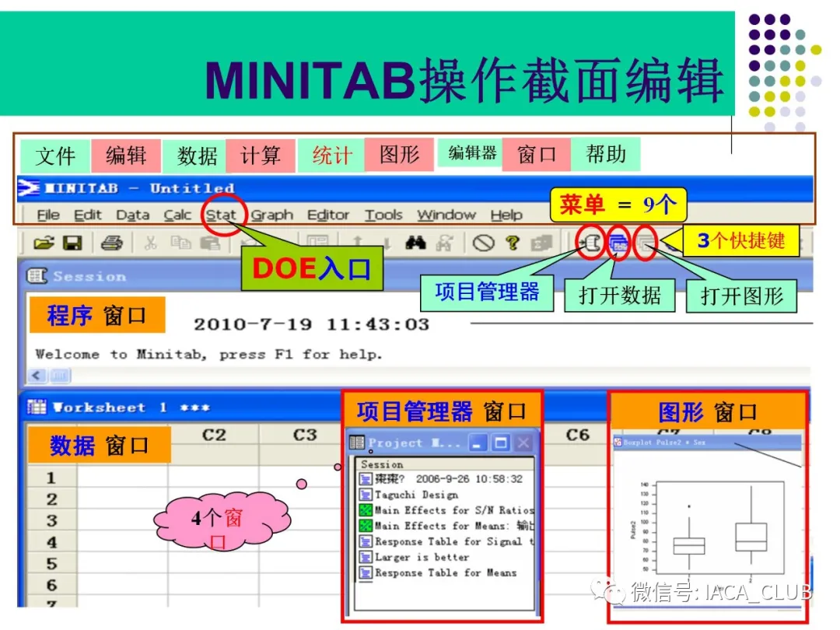Click the 2010-7-19 11:43:03 timestamp

tap(311, 324)
